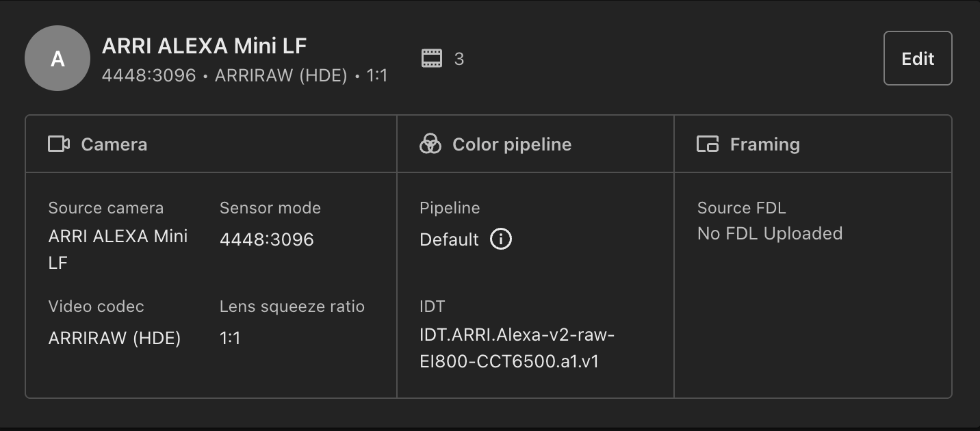
Task: Click the Default pipeline value text
Action: tap(449, 239)
